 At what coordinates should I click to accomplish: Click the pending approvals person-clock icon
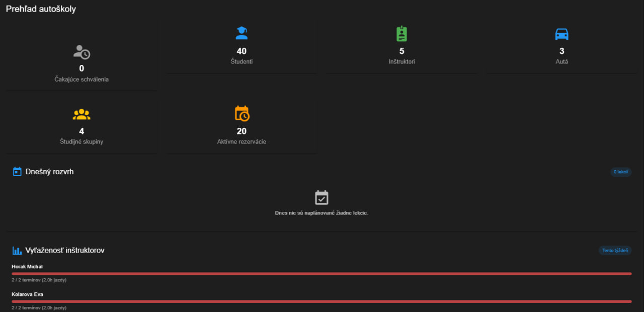(82, 52)
